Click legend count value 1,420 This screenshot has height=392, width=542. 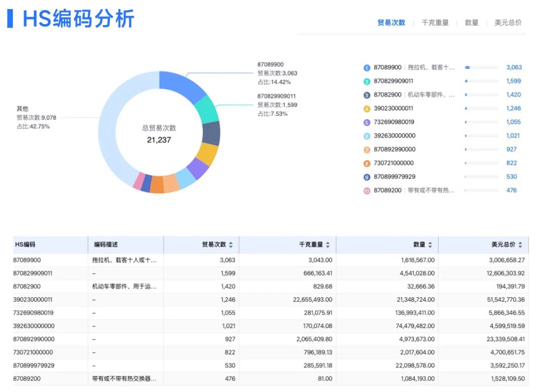coord(514,95)
